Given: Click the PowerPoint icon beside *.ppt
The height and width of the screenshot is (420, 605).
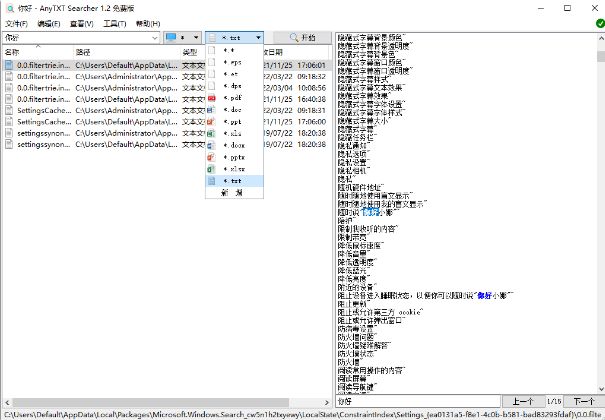Looking at the screenshot, I should tap(211, 122).
